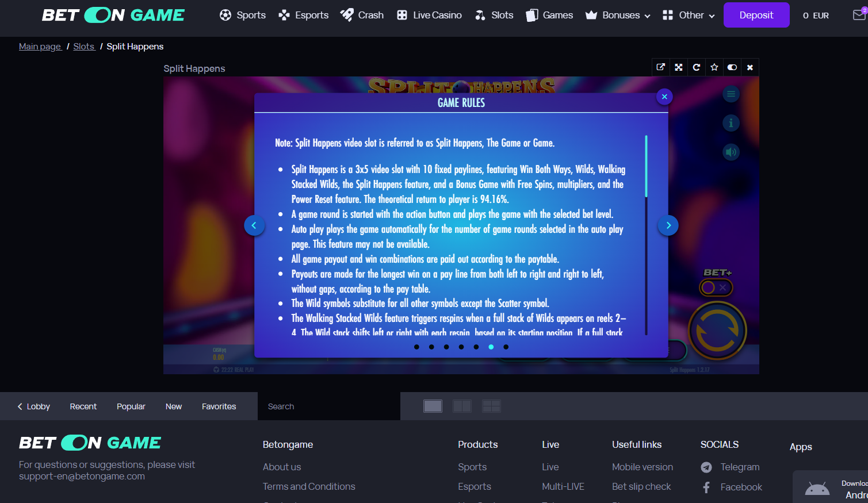
Task: Open Sports section in top navigation
Action: (243, 15)
